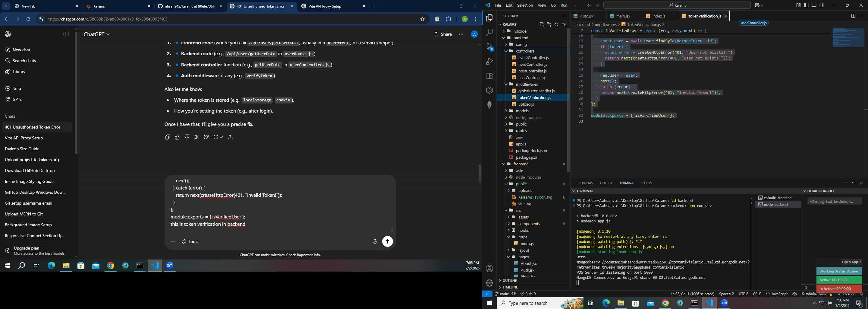Viewport: 868px width, 309px height.
Task: Copy ChatGPT response with copy icon
Action: coord(168,137)
